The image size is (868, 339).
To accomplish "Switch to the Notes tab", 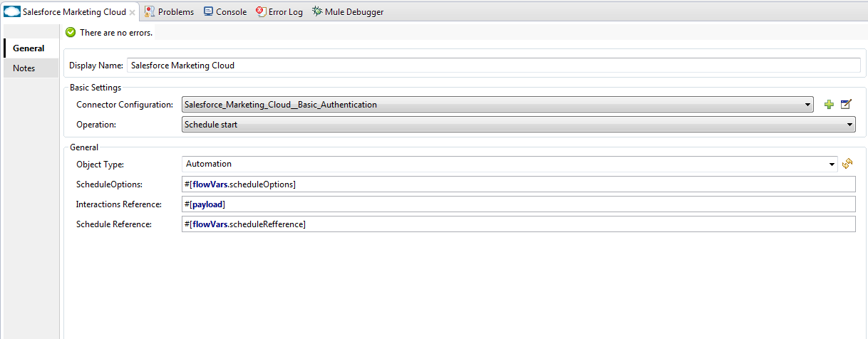I will point(24,68).
